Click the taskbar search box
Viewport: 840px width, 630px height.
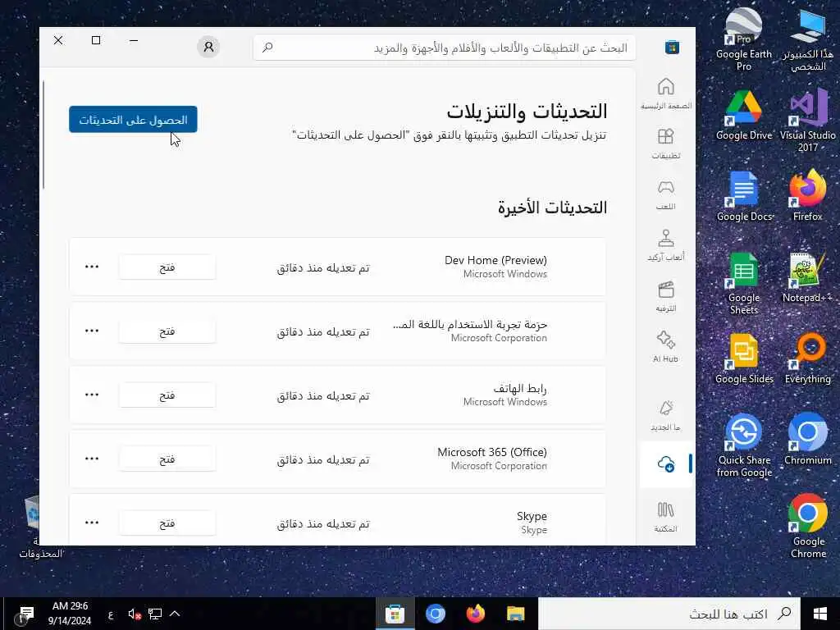(x=669, y=614)
